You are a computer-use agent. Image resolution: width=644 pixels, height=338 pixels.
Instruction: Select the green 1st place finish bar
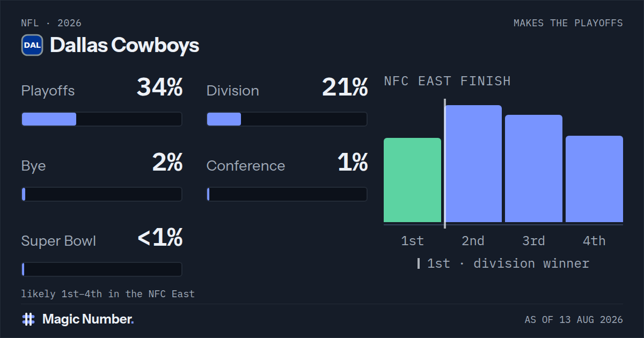(x=412, y=180)
